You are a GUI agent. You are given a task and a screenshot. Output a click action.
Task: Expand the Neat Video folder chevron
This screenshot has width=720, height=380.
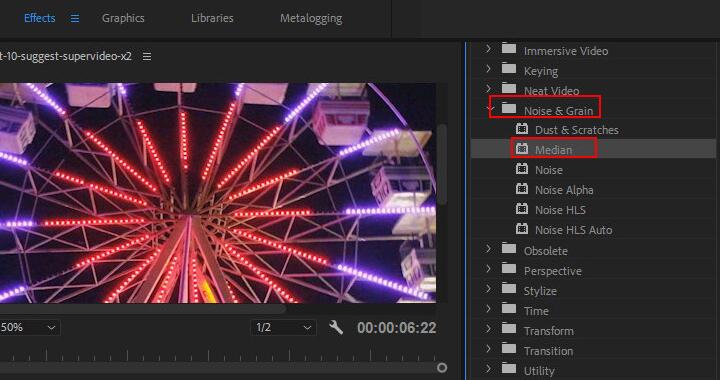tap(488, 89)
